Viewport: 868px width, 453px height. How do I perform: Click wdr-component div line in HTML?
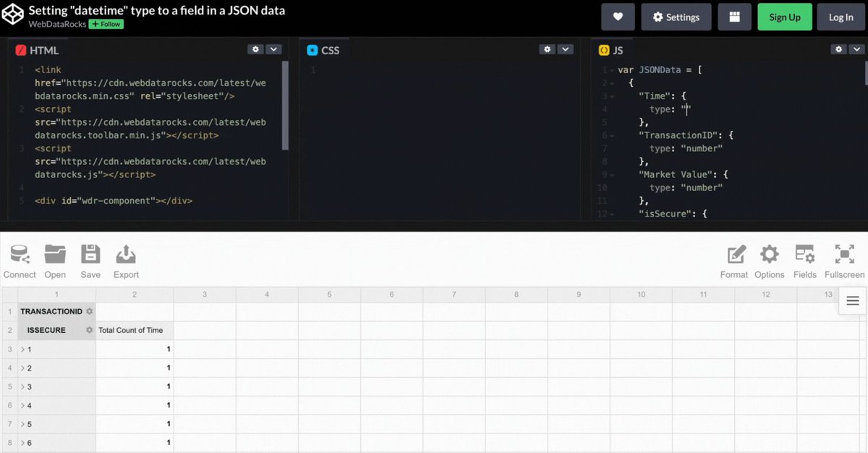114,200
